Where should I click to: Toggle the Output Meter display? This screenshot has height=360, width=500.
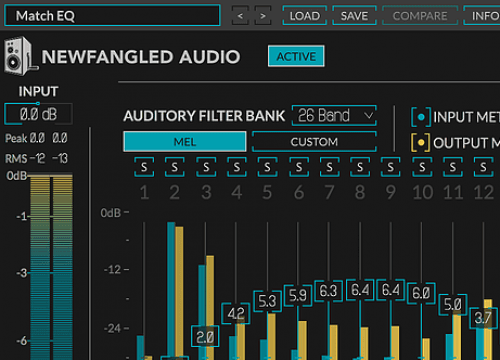421,143
